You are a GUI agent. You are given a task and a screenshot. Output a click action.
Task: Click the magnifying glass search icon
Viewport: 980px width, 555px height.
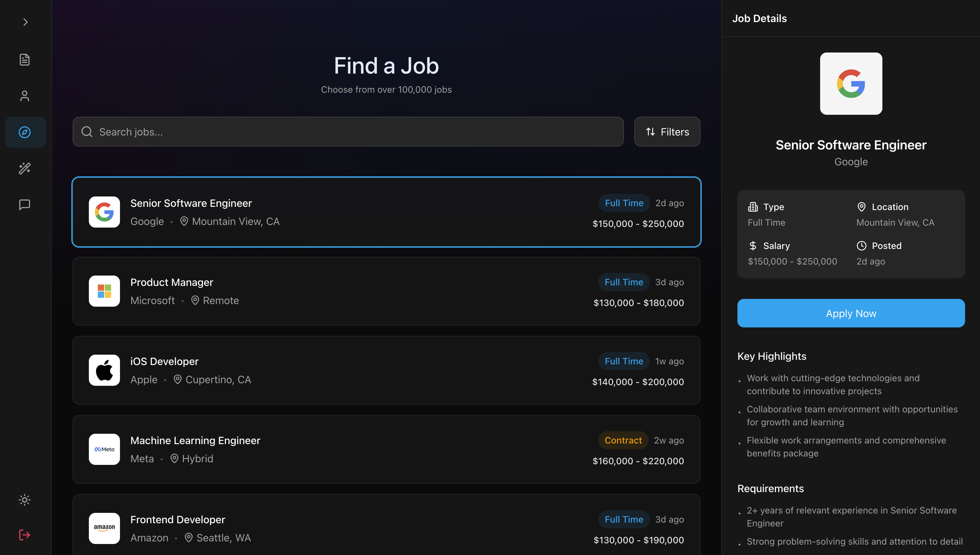click(87, 132)
